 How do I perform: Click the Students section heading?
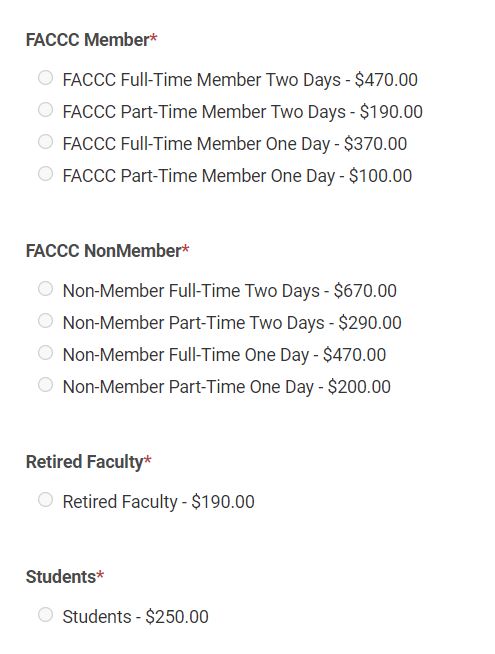(x=65, y=577)
